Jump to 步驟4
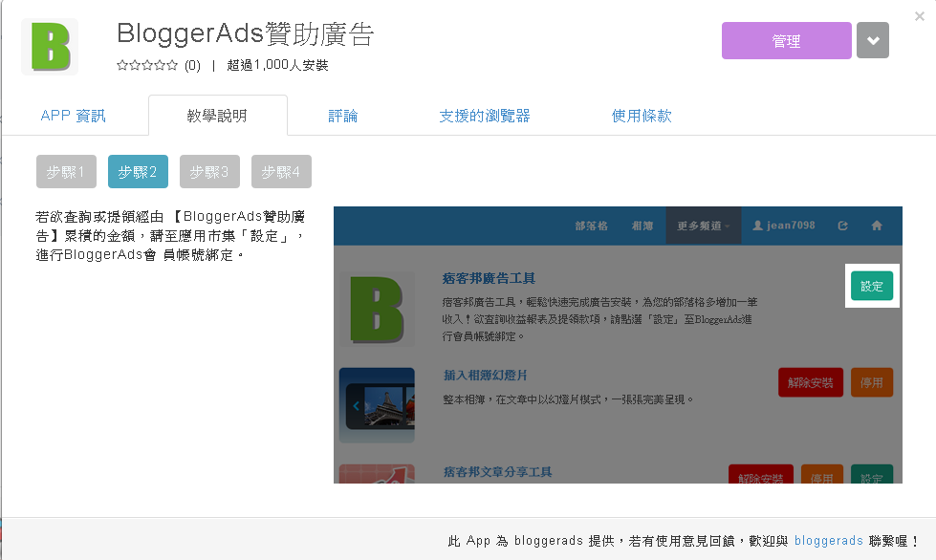 pyautogui.click(x=281, y=172)
